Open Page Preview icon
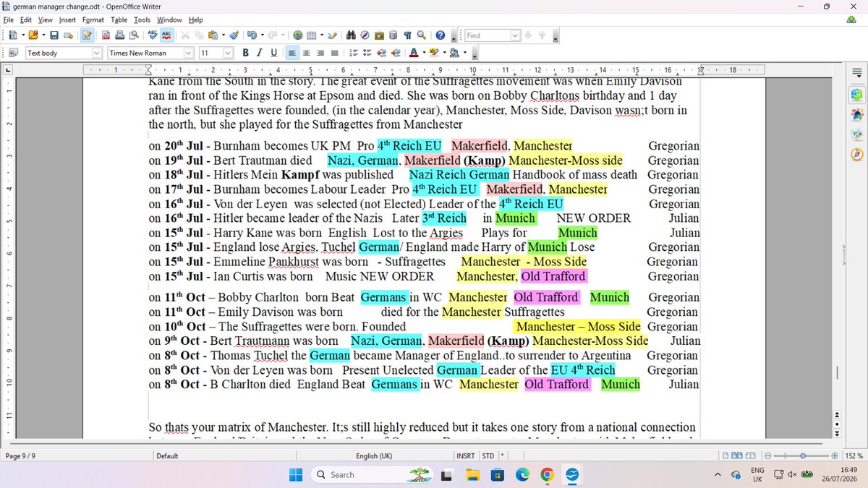The width and height of the screenshot is (868, 488). coord(132,35)
